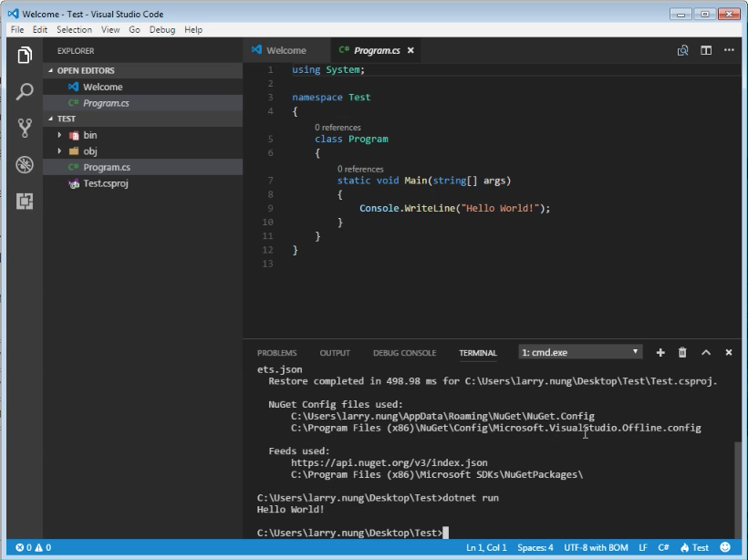Screen dimensions: 748x560
Task: Open the Edit menu
Action: coord(39,29)
